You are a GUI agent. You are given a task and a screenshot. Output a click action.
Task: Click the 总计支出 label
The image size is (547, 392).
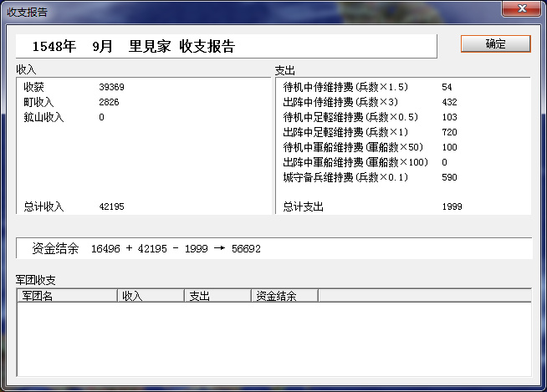pos(303,206)
